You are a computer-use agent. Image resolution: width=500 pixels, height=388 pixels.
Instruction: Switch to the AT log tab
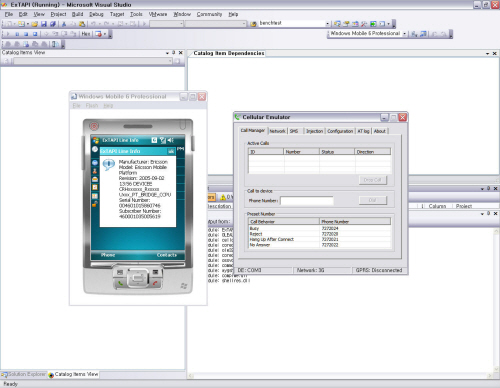point(363,131)
